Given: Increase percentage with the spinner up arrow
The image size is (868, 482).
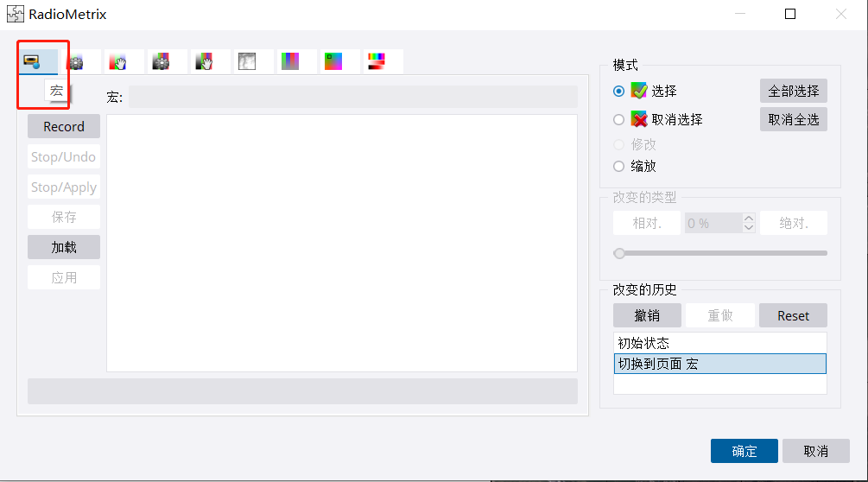Looking at the screenshot, I should (x=749, y=219).
